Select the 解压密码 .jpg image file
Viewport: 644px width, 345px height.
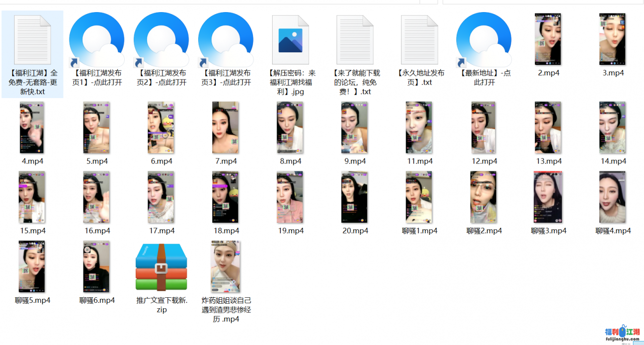click(x=290, y=40)
